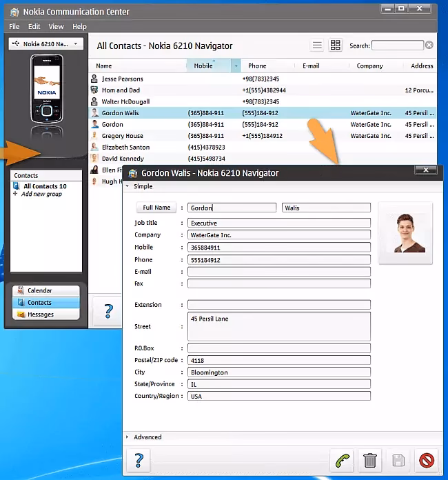Click Elizabeth Santon row avatar
This screenshot has width=448, height=480.
click(x=94, y=147)
